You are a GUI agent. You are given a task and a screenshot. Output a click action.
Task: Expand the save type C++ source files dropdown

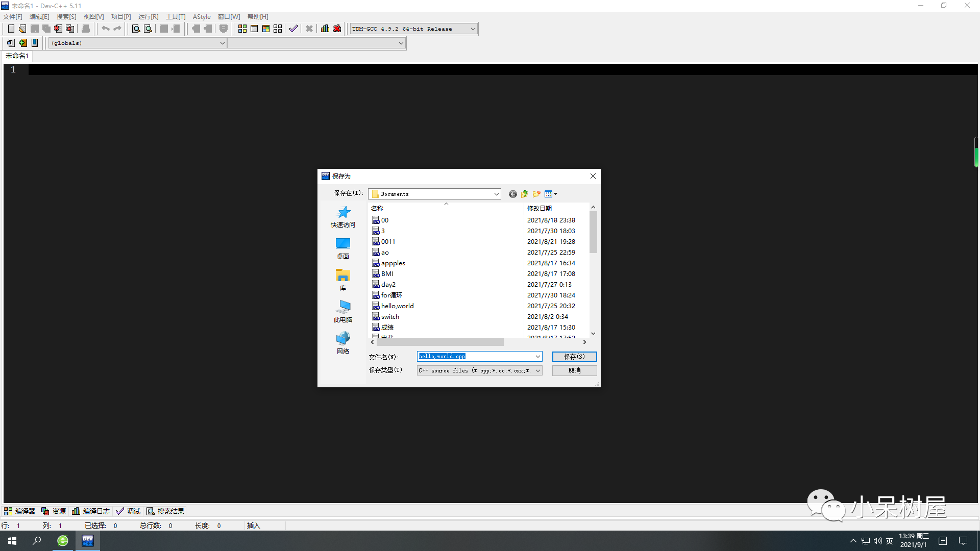tap(537, 371)
